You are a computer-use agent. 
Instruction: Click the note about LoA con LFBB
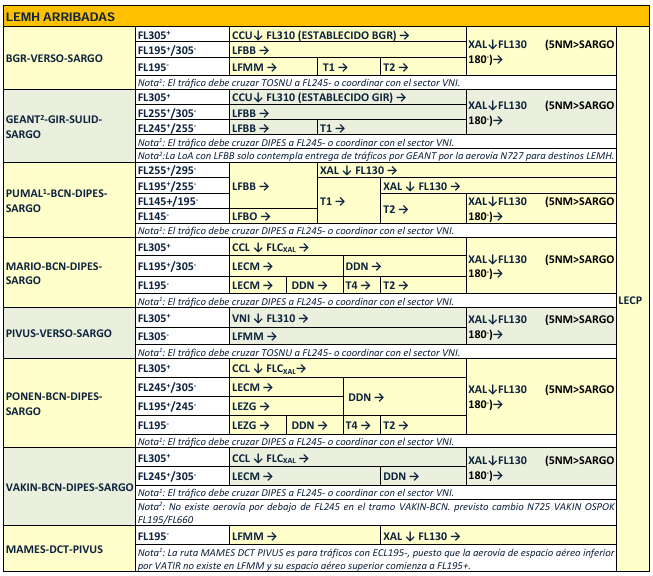click(x=376, y=156)
